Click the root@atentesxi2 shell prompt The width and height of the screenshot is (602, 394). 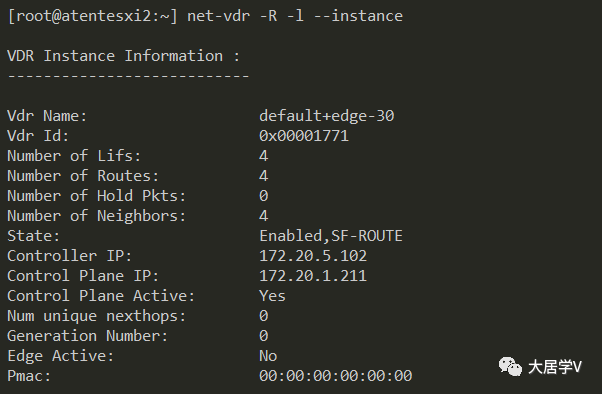93,17
